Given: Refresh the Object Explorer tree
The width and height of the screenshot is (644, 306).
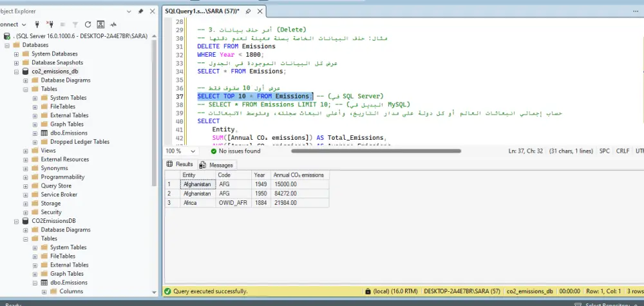Looking at the screenshot, I should click(88, 24).
